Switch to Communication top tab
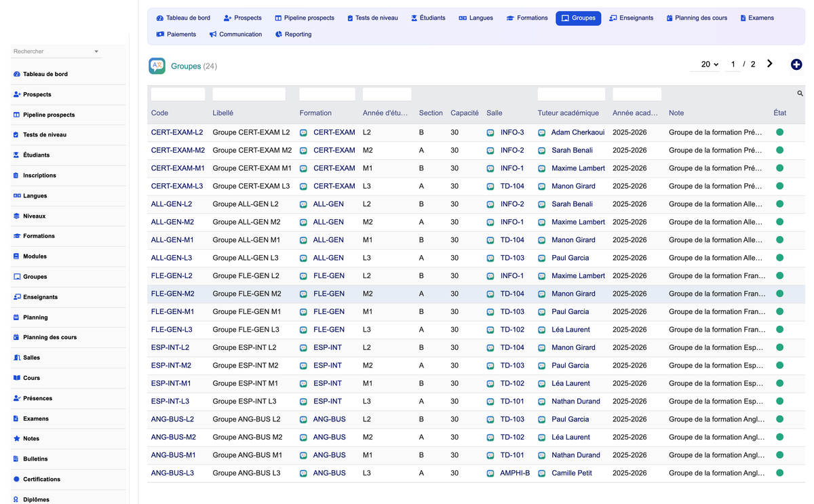814x504 pixels. [235, 35]
